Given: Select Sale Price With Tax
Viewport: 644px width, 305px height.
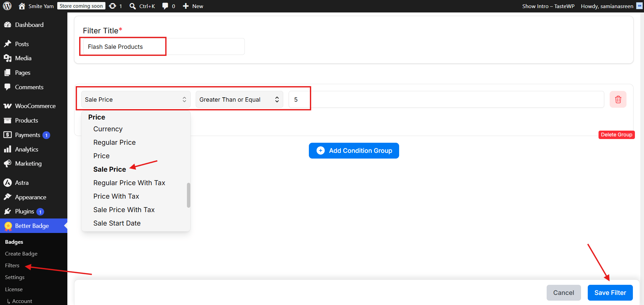Looking at the screenshot, I should pos(124,210).
